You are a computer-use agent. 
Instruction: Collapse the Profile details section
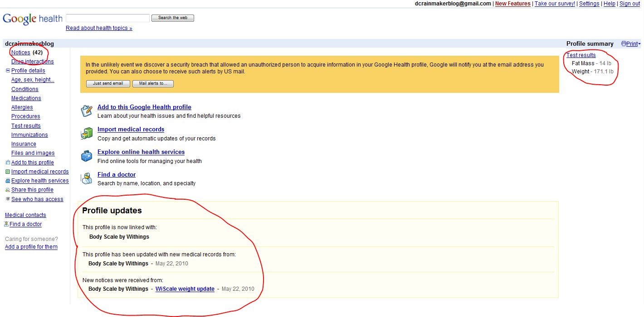pyautogui.click(x=8, y=71)
